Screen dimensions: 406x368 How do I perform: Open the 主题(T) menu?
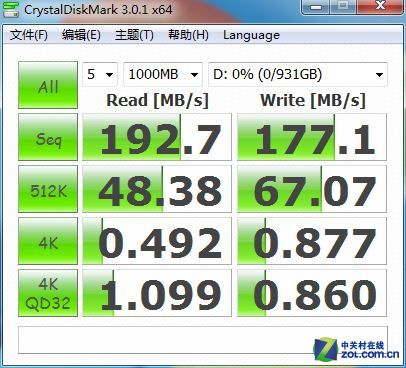click(134, 35)
